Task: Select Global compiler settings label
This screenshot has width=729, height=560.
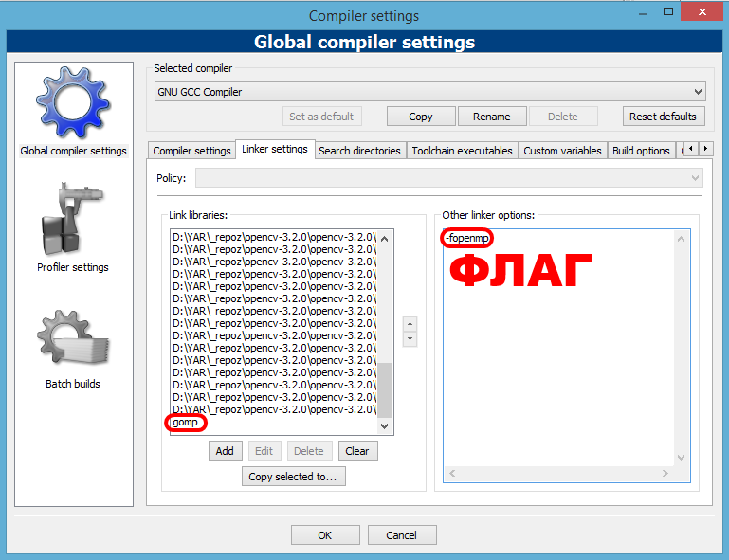Action: pos(73,151)
